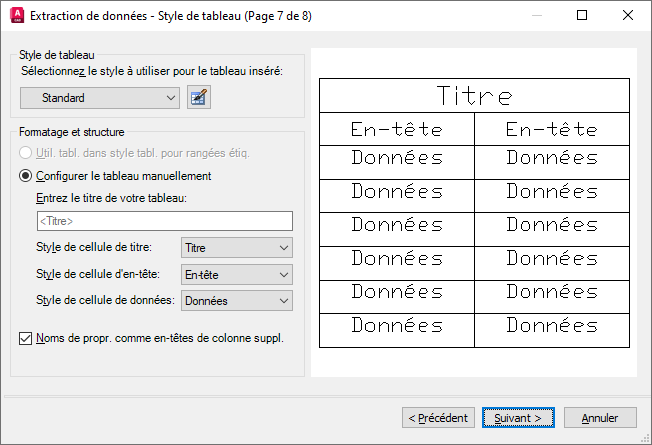Minimize the data extraction dialog
The width and height of the screenshot is (652, 445).
(535, 15)
